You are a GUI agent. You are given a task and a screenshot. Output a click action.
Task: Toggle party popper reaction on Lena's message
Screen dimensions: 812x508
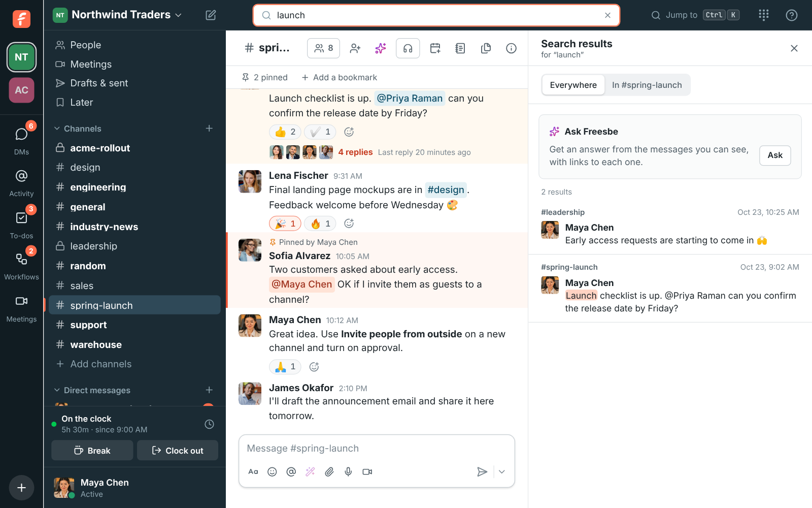285,224
